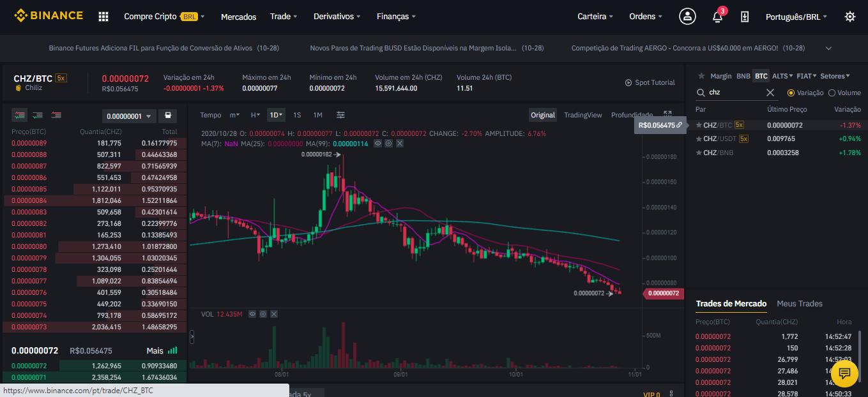This screenshot has height=397, width=868.
Task: Switch chart to TradingView view
Action: click(583, 115)
